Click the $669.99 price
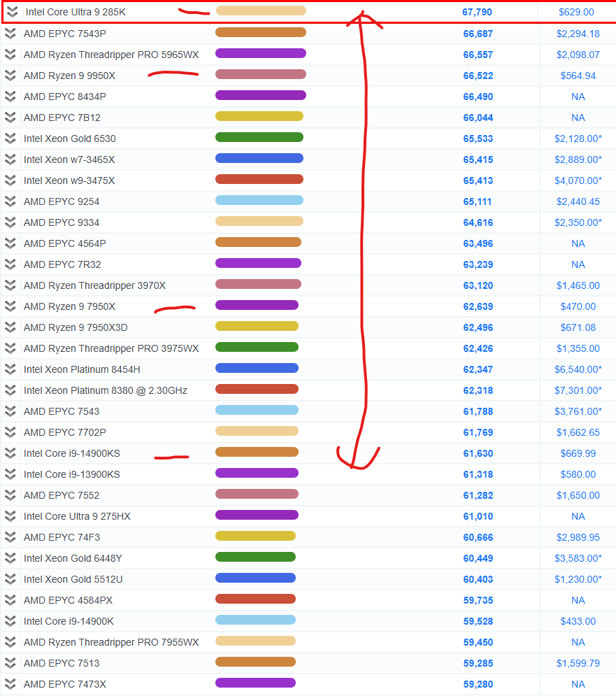Viewport: 616px width, 696px height. (578, 454)
